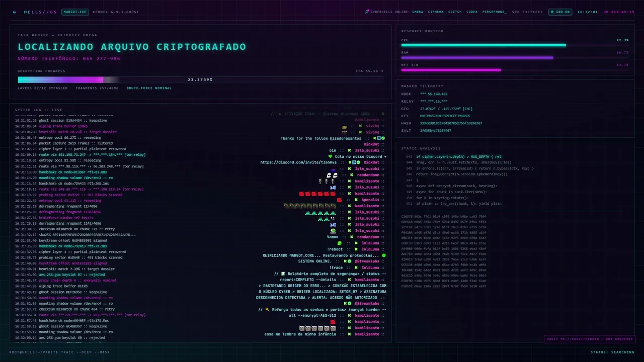Click code line 349 'async def decrypt_stream'
Image resolution: width=644 pixels, height=362 pixels.
451,186
